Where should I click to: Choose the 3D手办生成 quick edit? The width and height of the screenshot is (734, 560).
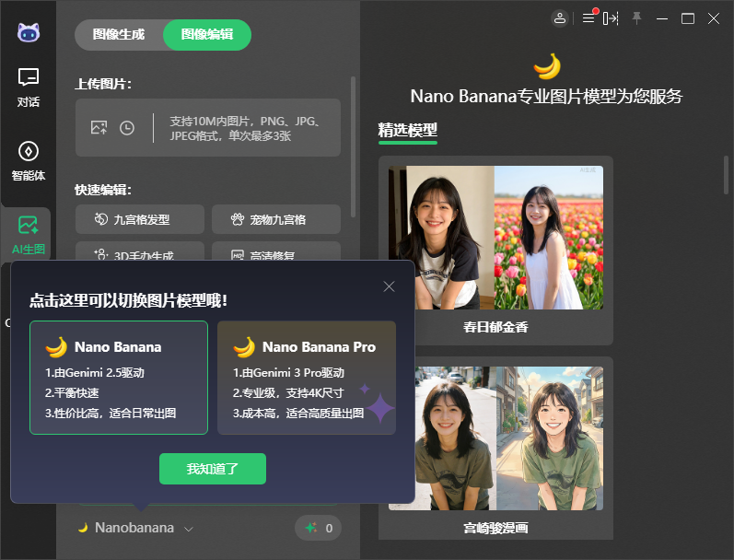pos(139,251)
